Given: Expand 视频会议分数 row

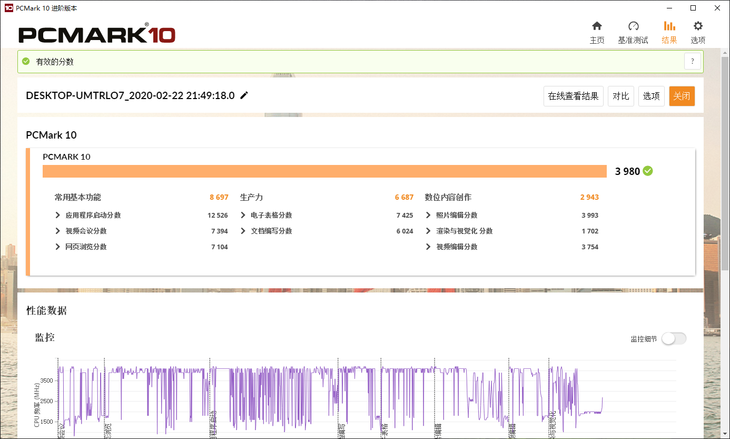Looking at the screenshot, I should [58, 231].
